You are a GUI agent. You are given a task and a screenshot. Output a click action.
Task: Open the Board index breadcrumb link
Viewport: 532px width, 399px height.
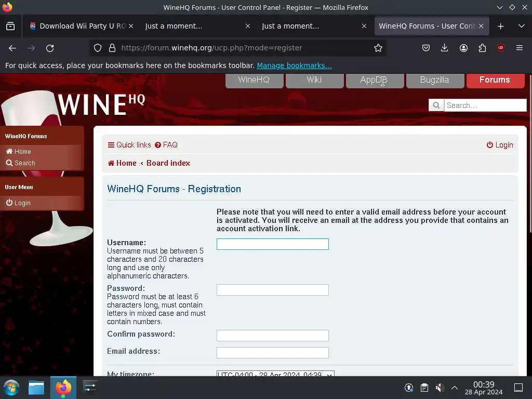tap(168, 163)
